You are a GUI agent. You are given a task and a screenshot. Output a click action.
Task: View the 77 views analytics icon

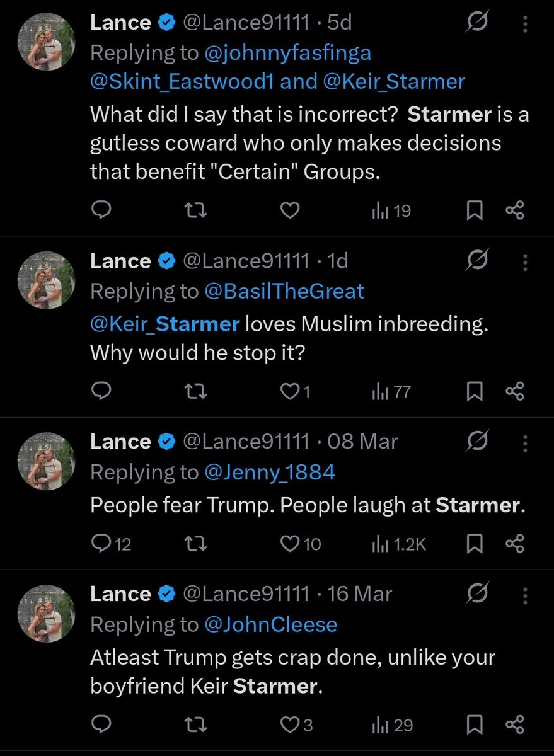(391, 392)
